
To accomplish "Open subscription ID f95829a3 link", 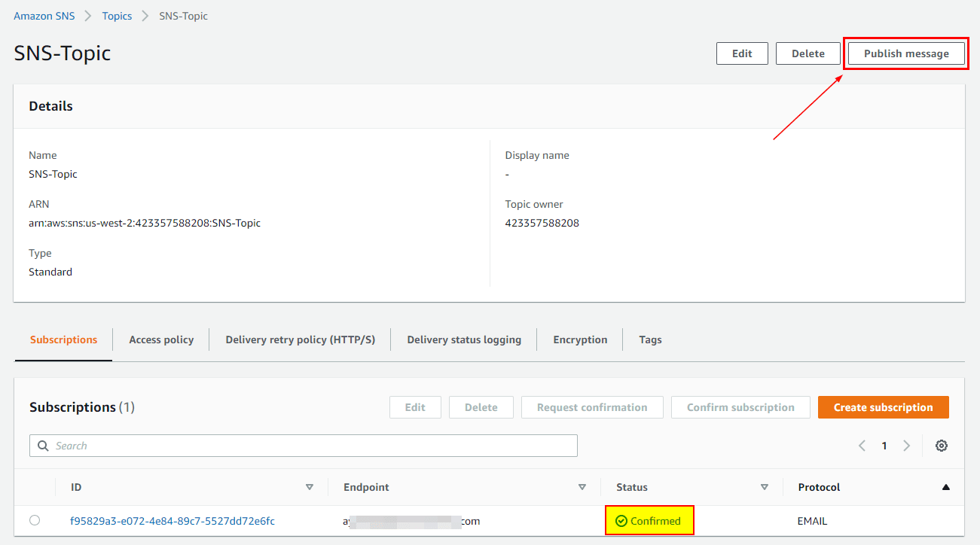I will coord(172,521).
